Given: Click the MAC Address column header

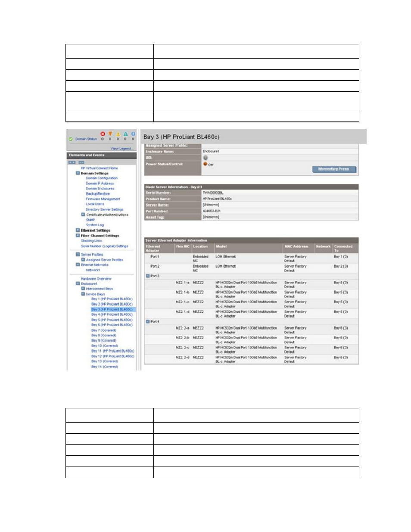Looking at the screenshot, I should [x=296, y=246].
